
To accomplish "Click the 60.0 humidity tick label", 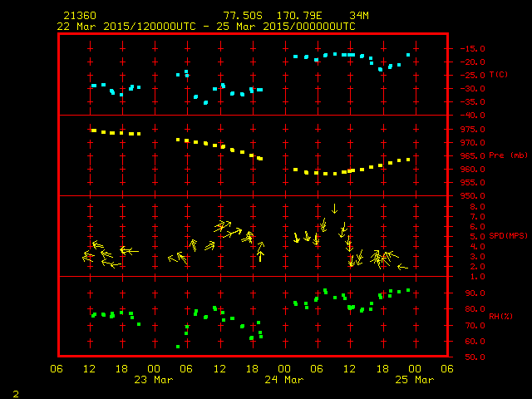I will (475, 342).
